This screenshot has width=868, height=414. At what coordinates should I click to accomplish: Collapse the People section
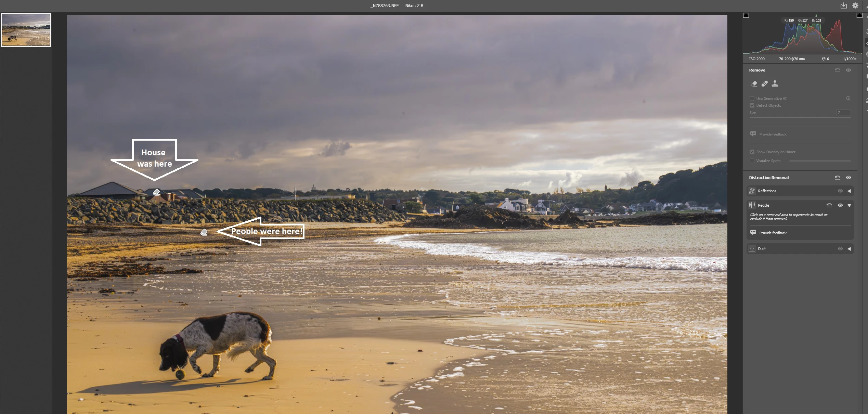coord(849,205)
